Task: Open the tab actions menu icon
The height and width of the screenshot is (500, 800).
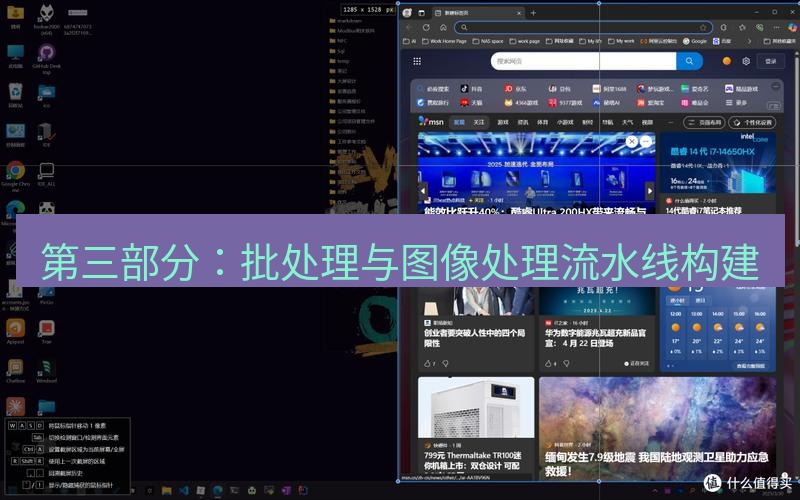Action: [421, 13]
